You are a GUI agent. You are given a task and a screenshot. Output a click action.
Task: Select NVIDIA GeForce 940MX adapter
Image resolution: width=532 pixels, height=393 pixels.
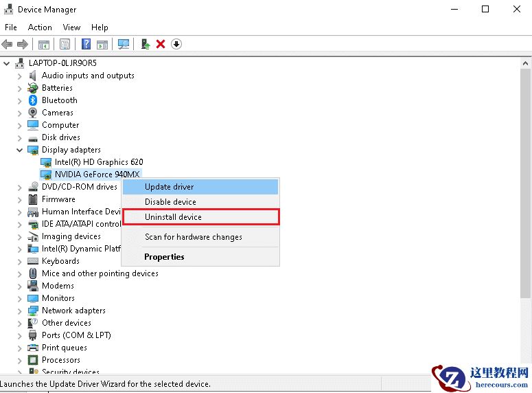pyautogui.click(x=97, y=175)
